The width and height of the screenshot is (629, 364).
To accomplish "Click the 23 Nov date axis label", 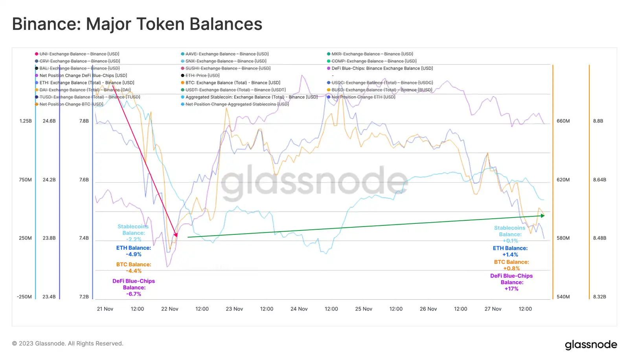I will tap(234, 309).
